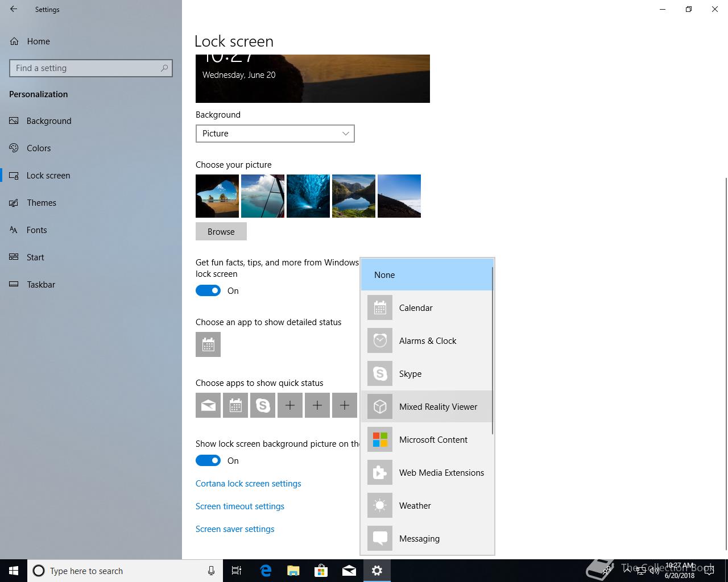Click the Skype quick status icon

263,405
